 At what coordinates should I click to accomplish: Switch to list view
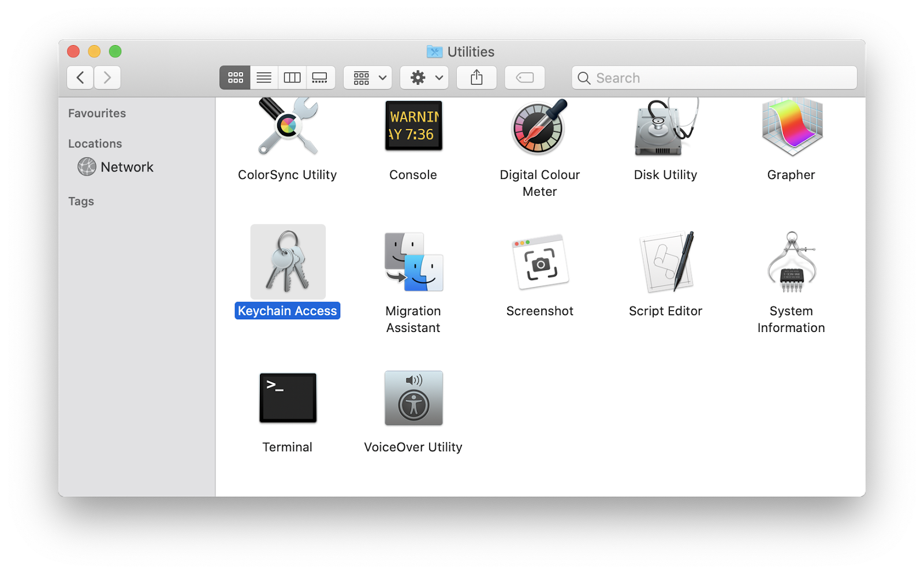(264, 77)
